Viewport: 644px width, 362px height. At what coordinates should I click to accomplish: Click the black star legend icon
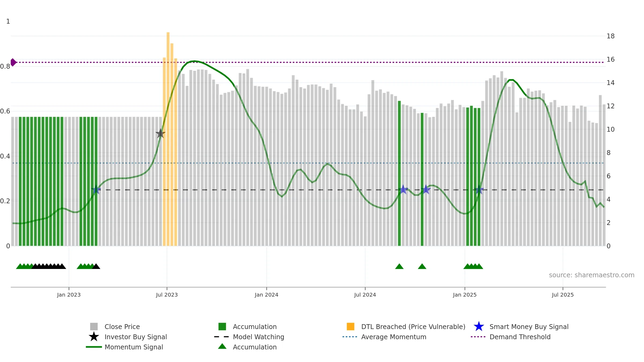(94, 337)
